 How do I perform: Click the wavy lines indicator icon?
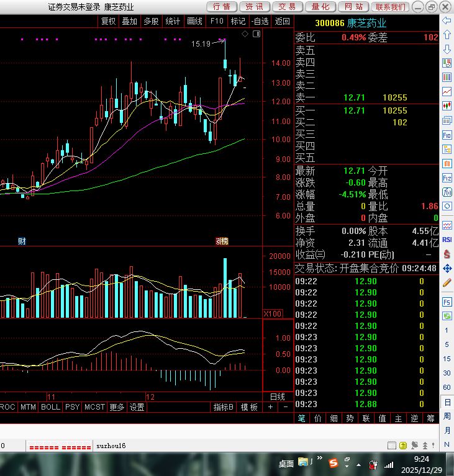tap(447, 225)
